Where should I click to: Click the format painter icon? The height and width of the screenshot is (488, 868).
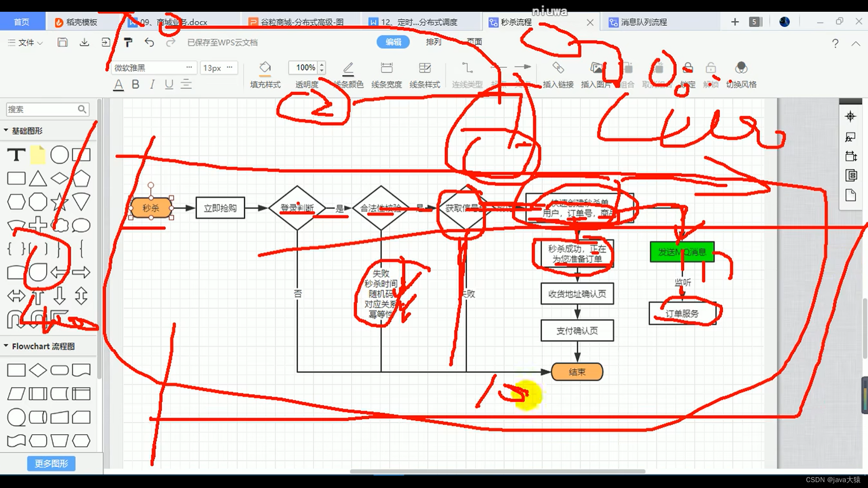[128, 42]
